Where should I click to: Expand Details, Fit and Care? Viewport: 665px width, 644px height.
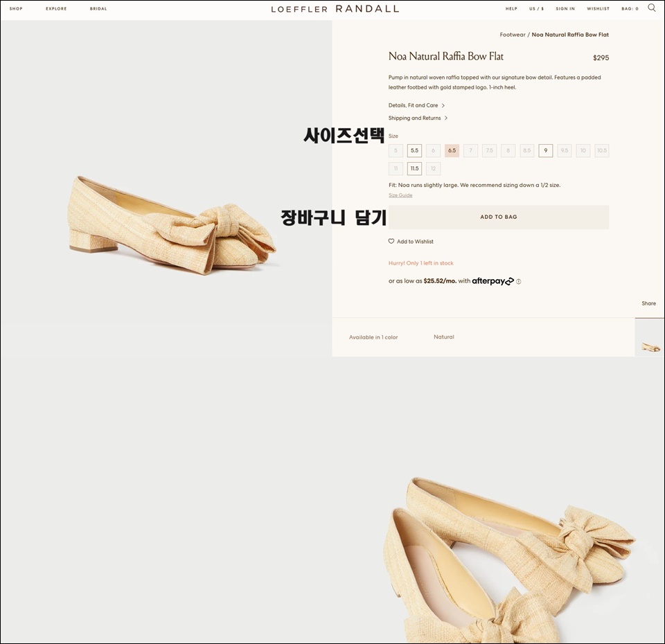pyautogui.click(x=416, y=105)
